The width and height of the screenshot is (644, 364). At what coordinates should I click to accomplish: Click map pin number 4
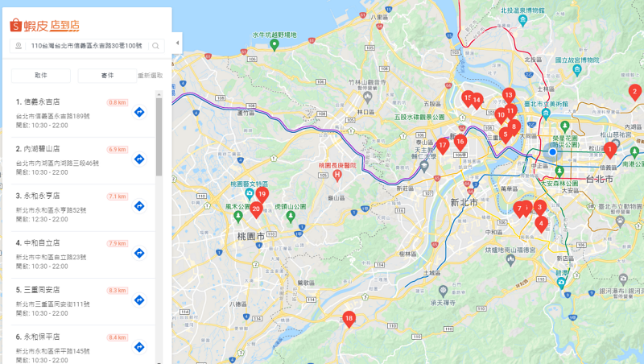541,225
